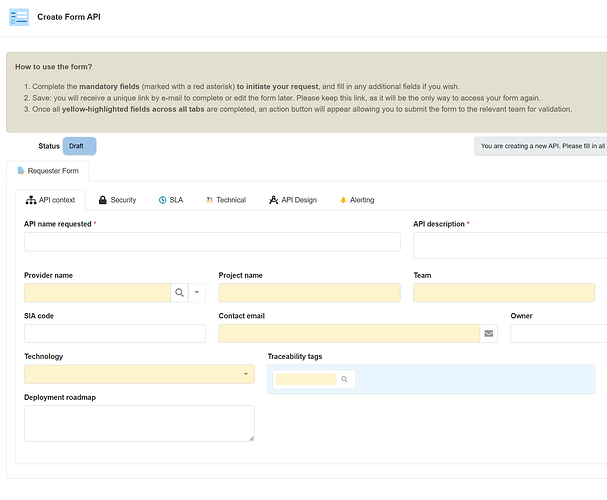
Task: Switch to the SLA tab
Action: pos(170,200)
